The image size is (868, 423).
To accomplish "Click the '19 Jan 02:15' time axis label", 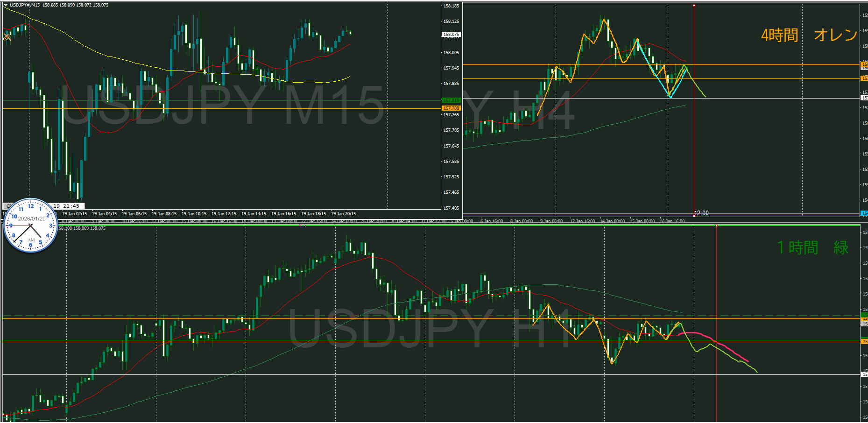I will pyautogui.click(x=74, y=214).
